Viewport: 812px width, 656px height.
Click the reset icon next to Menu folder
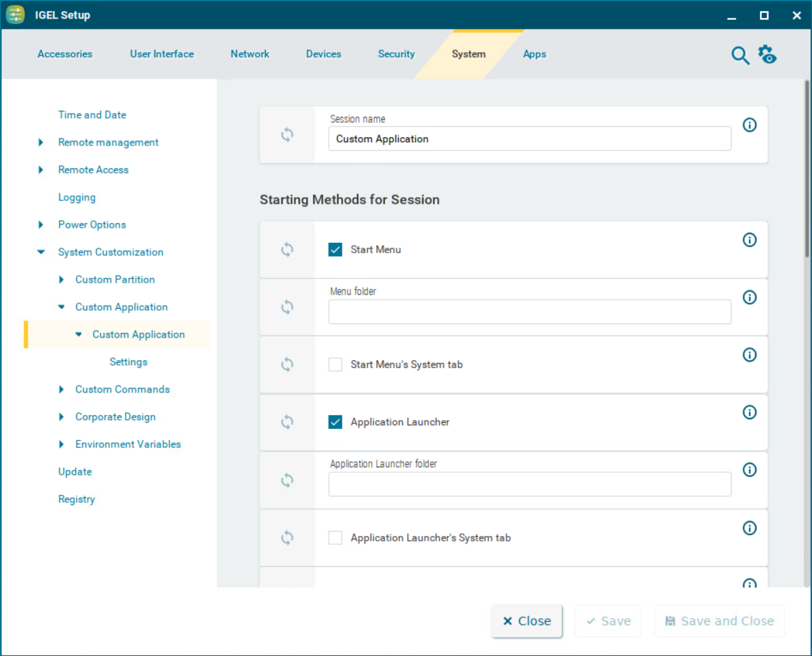[288, 307]
